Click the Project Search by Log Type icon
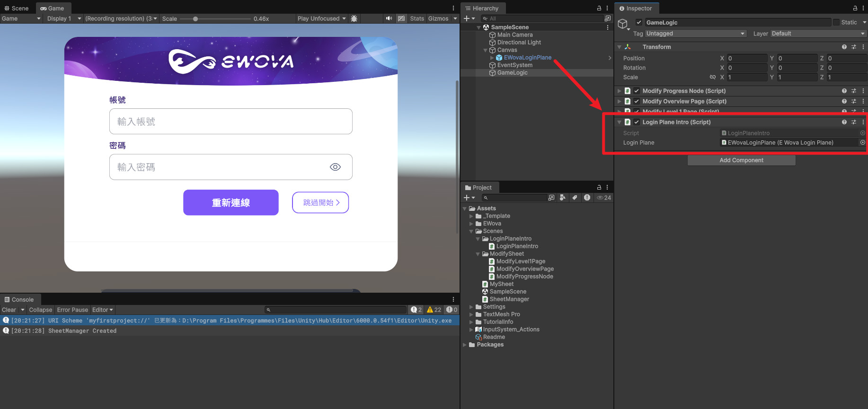 587,198
